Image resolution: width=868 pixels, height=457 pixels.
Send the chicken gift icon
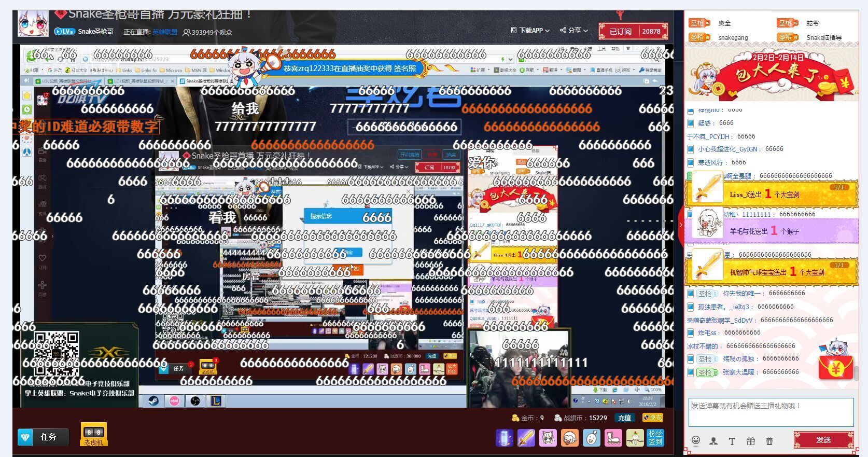pyautogui.click(x=635, y=437)
